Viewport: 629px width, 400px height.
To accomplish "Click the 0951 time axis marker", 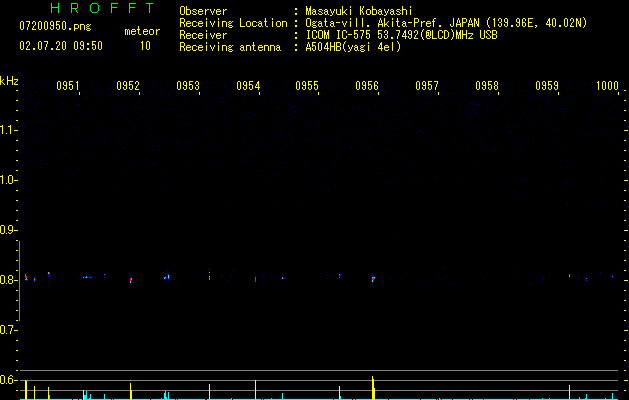I will tap(68, 86).
